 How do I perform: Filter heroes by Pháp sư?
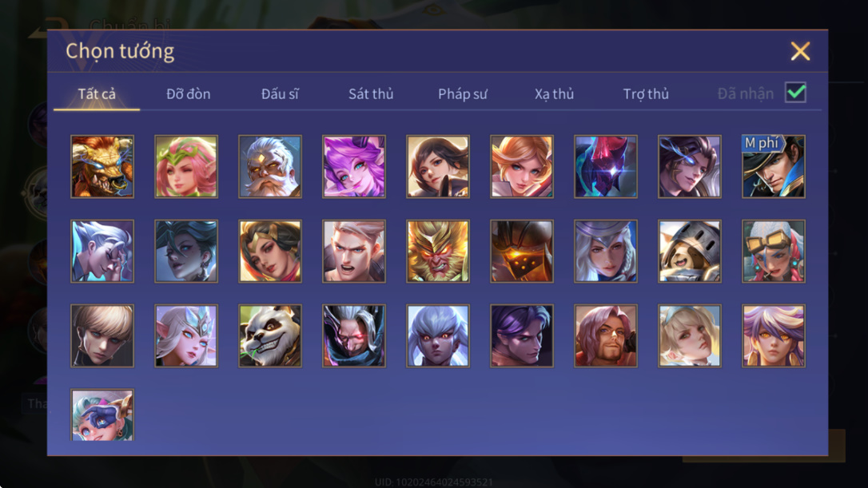tap(462, 94)
